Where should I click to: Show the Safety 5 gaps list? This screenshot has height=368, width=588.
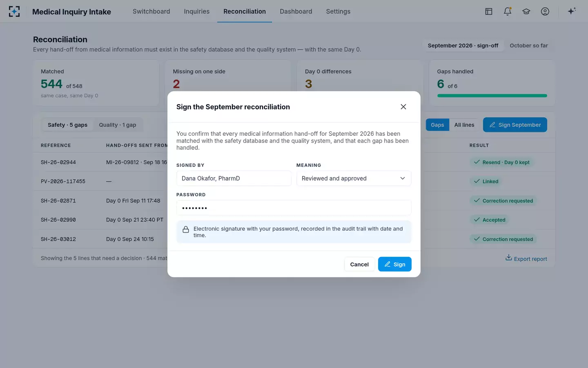pos(68,125)
